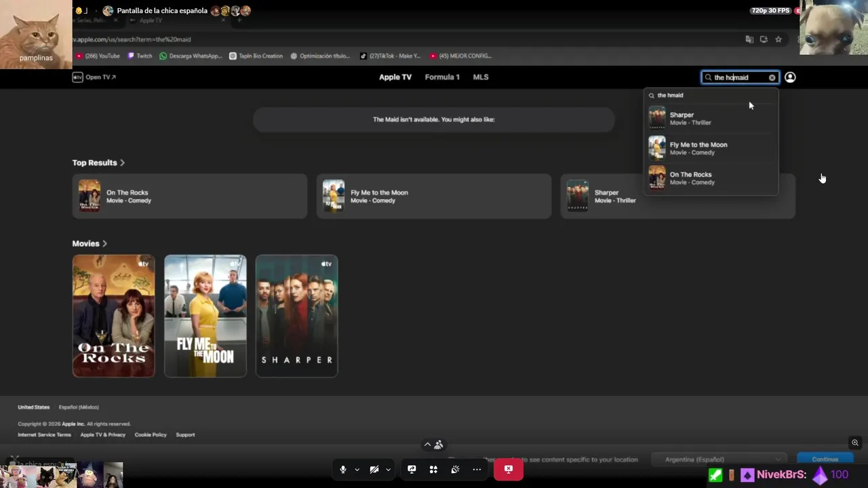Open the Internet Service Terms link
868x488 pixels.
[x=44, y=435]
